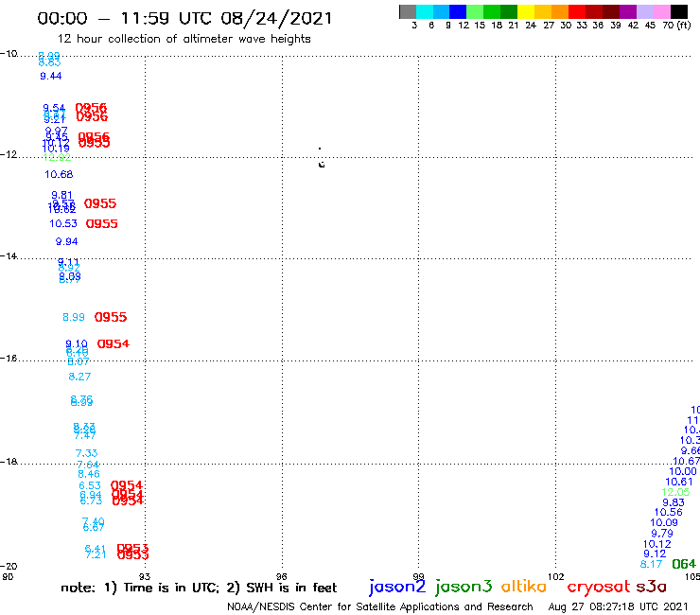Click the '12 hour collection of altimeter wave heights' subtitle

tap(184, 39)
